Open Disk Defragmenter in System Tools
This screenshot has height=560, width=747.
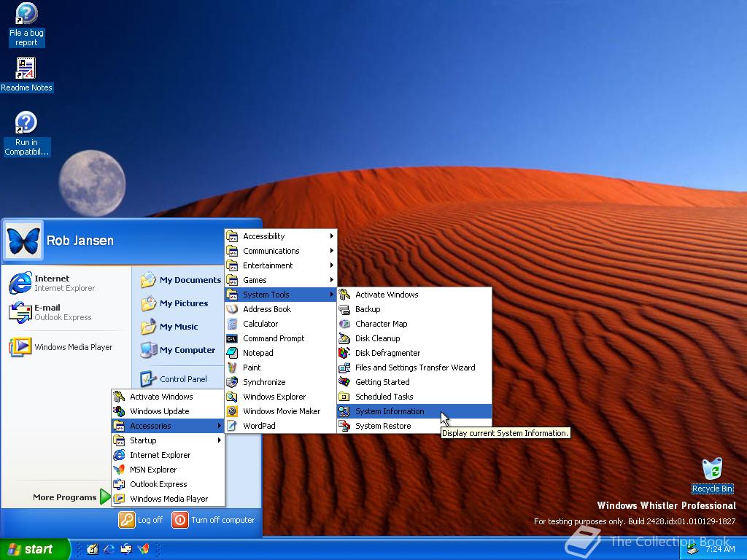414,353
